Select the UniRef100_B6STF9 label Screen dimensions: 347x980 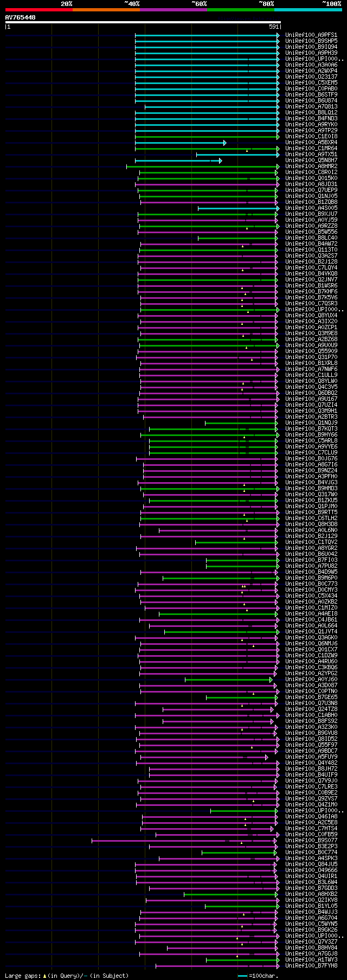[x=311, y=94]
